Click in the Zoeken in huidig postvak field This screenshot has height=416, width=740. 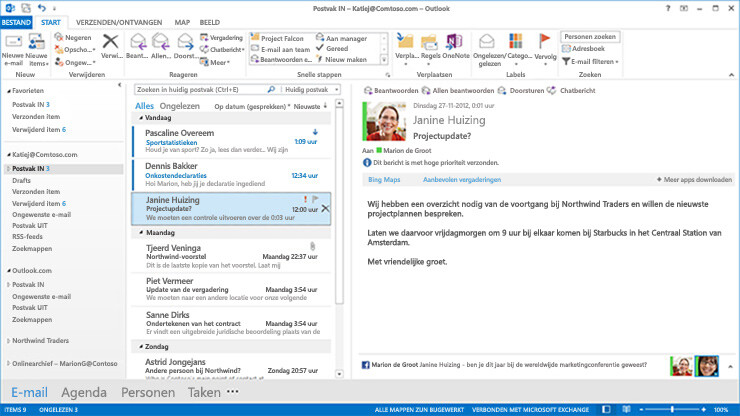click(201, 89)
